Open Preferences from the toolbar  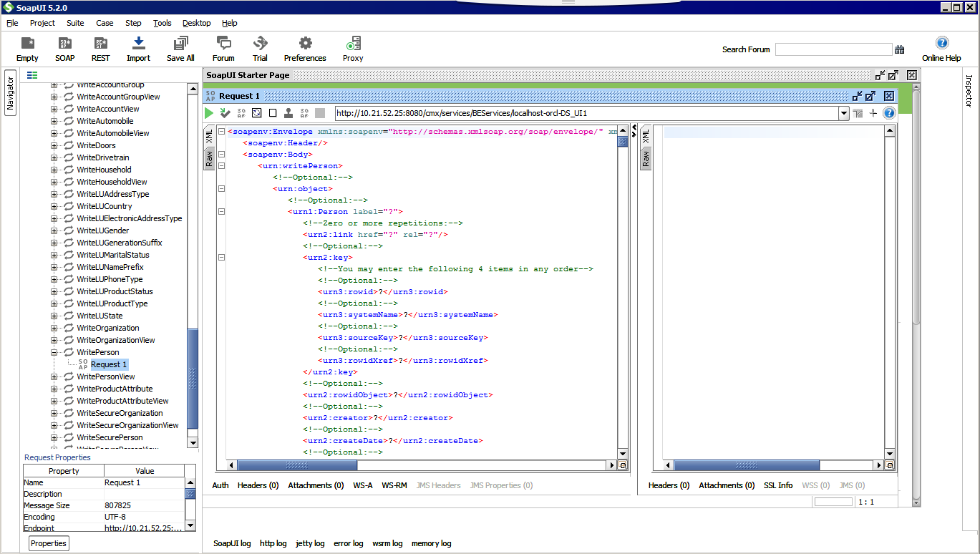click(305, 49)
